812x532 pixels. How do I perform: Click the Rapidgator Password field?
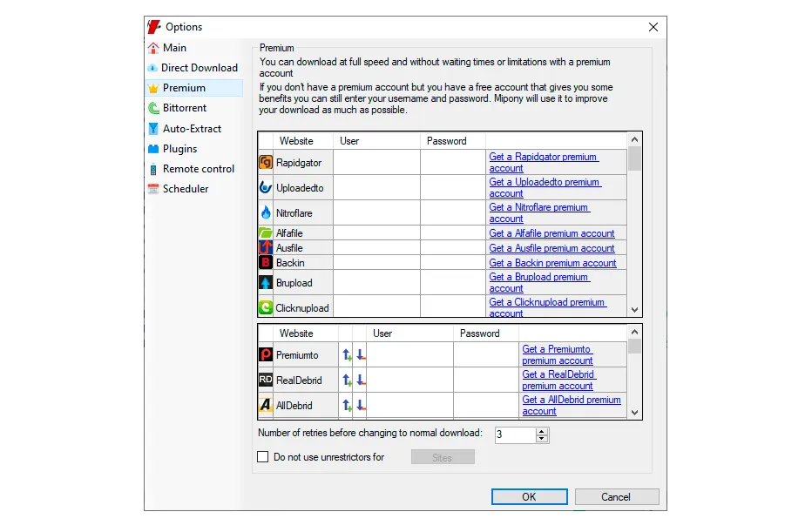point(453,163)
